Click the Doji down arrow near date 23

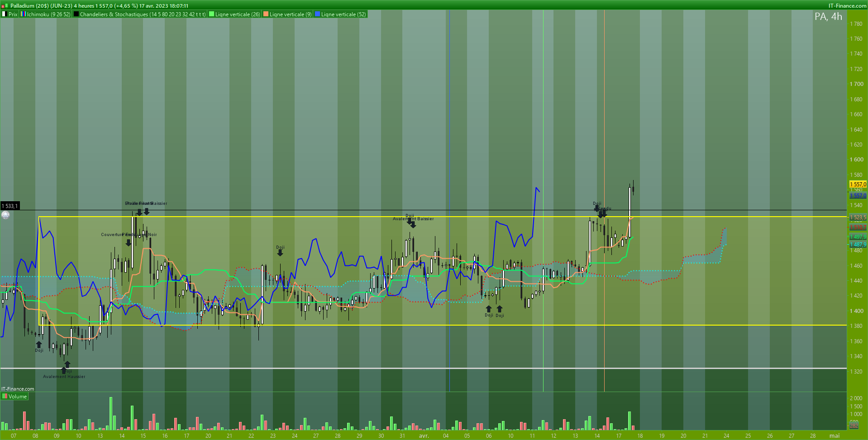[280, 253]
